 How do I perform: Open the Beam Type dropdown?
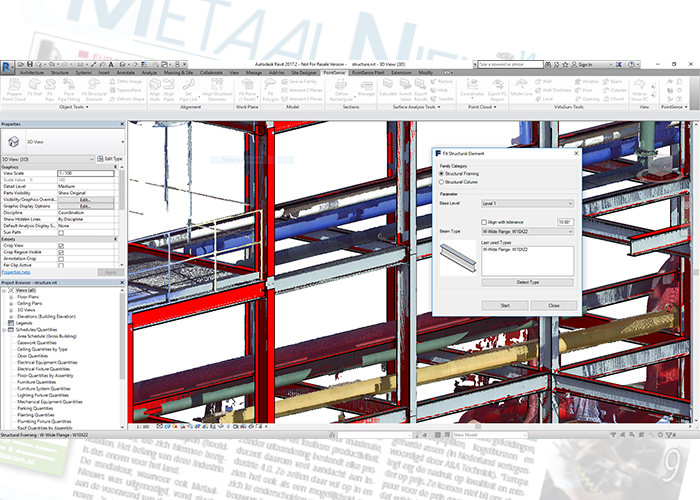(x=527, y=232)
